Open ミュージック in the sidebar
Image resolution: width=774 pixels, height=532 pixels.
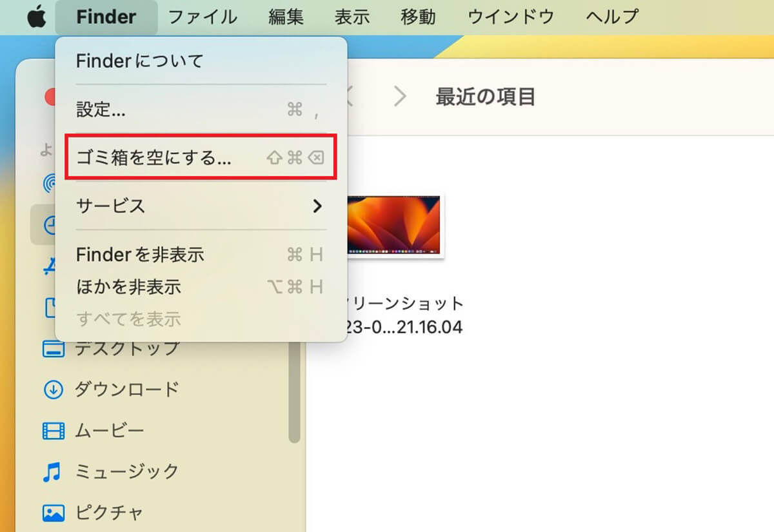pyautogui.click(x=127, y=471)
